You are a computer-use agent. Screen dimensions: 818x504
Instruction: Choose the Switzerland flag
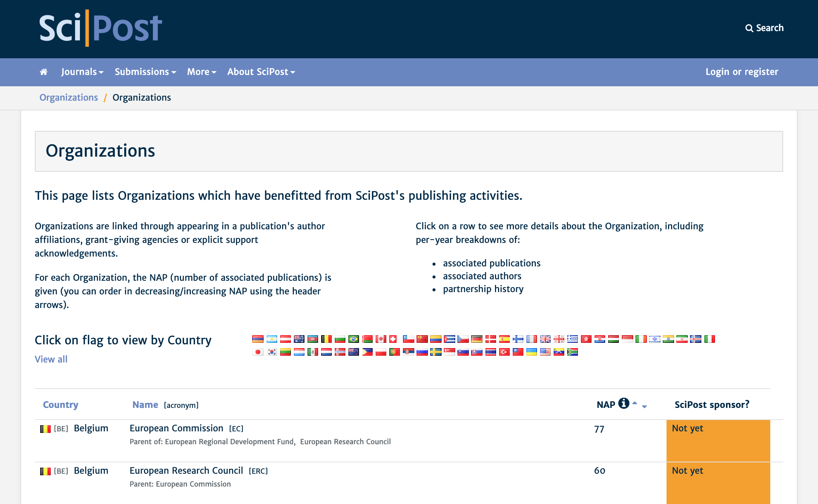[393, 339]
